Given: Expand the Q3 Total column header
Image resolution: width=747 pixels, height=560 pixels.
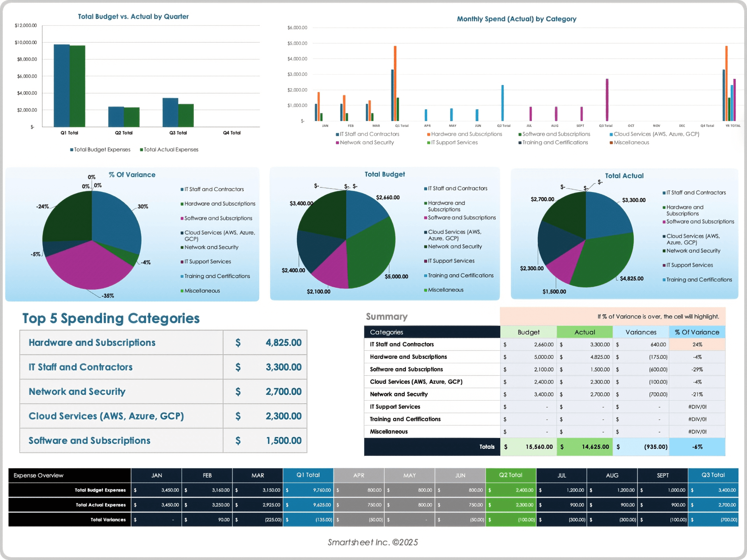Looking at the screenshot, I should point(714,475).
